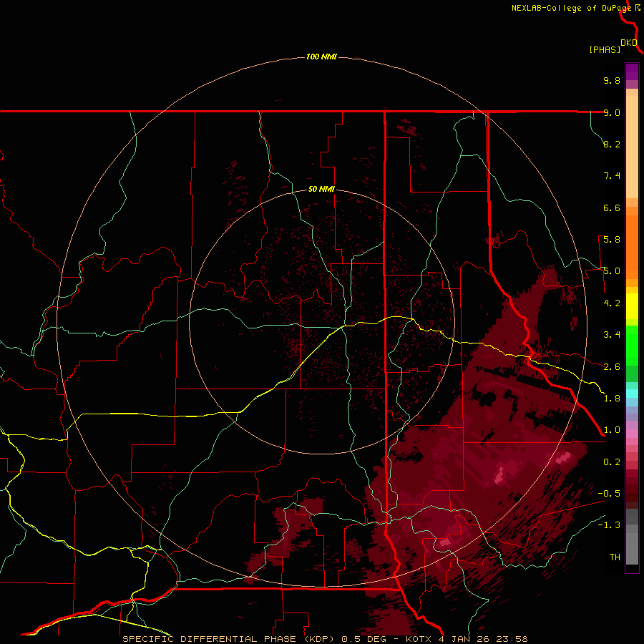This screenshot has width=644, height=644.
Task: Click the 3.4 legend value
Action: [612, 335]
